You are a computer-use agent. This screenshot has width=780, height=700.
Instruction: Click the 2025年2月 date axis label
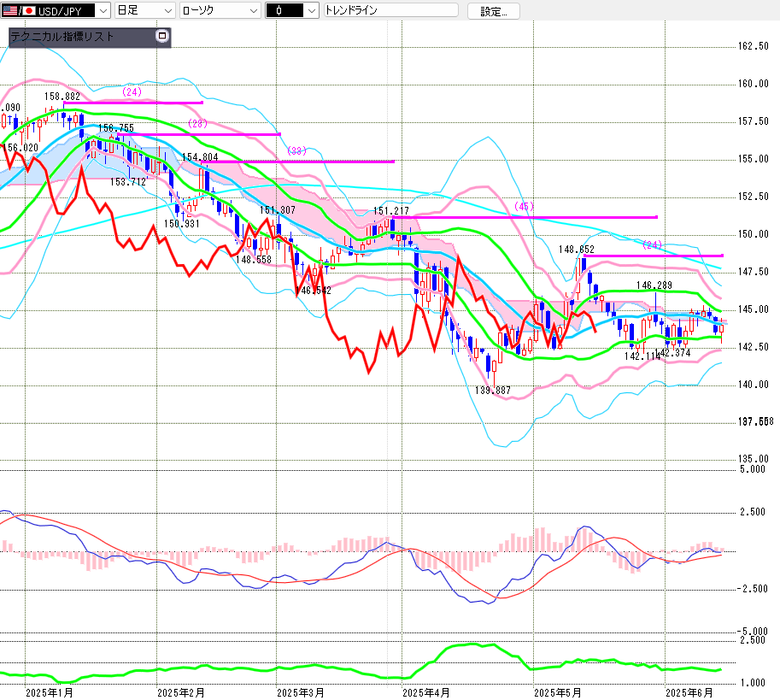coord(181,692)
